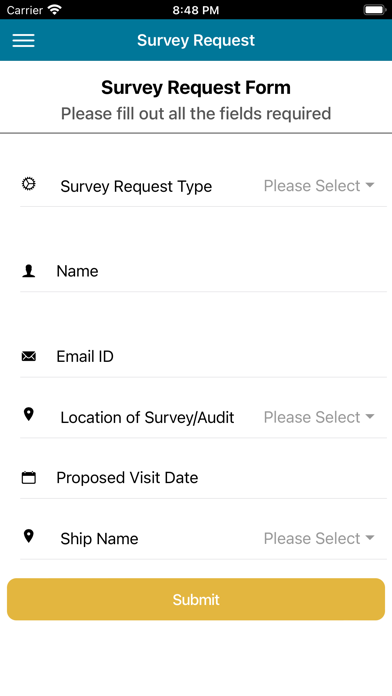Expand arrow next to Survey Request Type selector
The height and width of the screenshot is (696, 392).
[370, 185]
